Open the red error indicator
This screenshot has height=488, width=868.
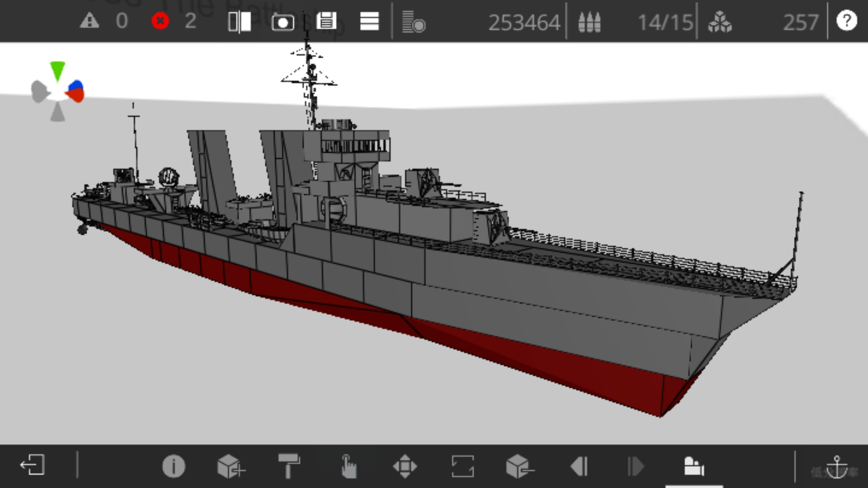pos(160,21)
